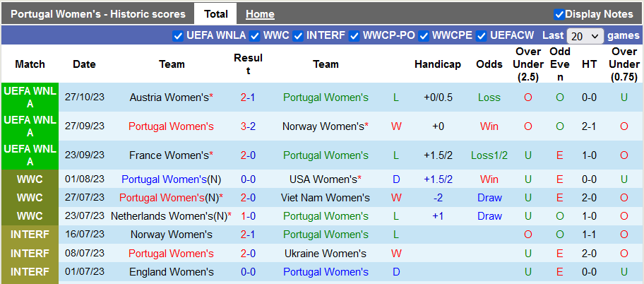Viewport: 644px width, 284px height.
Task: Uncheck the UEFACW filter checkbox
Action: (x=482, y=35)
